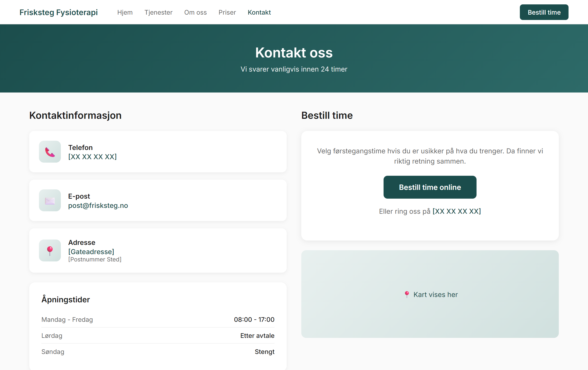588x370 pixels.
Task: Click the envelope email icon
Action: tap(50, 201)
